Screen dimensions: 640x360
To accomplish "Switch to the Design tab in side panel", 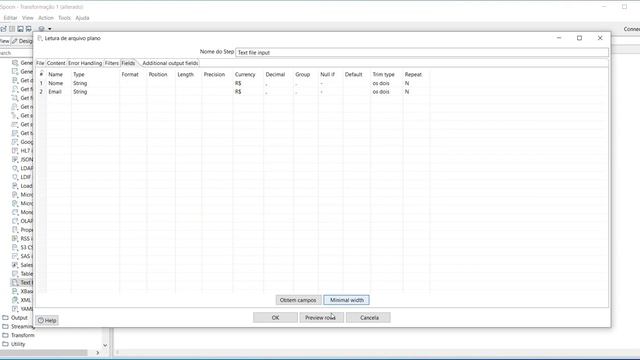I will (22, 41).
